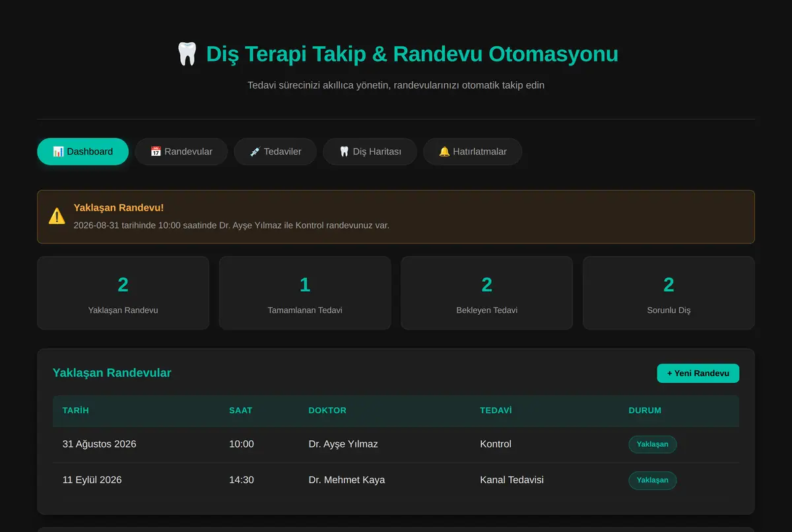Click the warning icon in the alert banner
Viewport: 792px width, 532px height.
coord(57,216)
